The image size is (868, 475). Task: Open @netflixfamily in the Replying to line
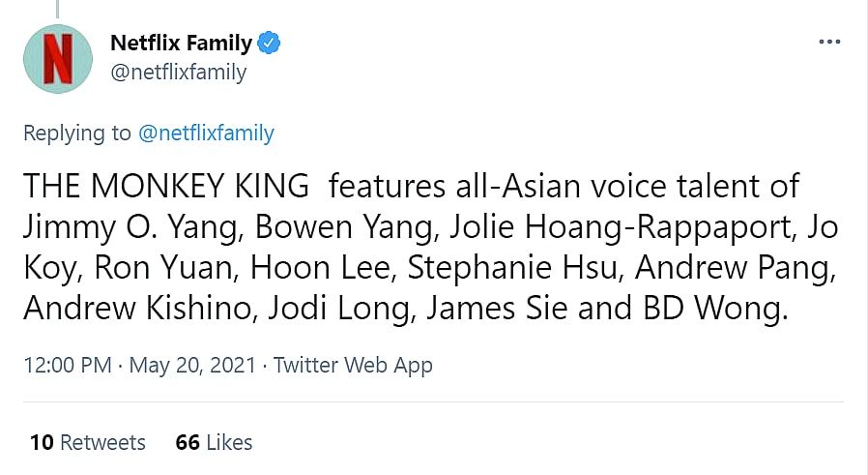coord(206,134)
